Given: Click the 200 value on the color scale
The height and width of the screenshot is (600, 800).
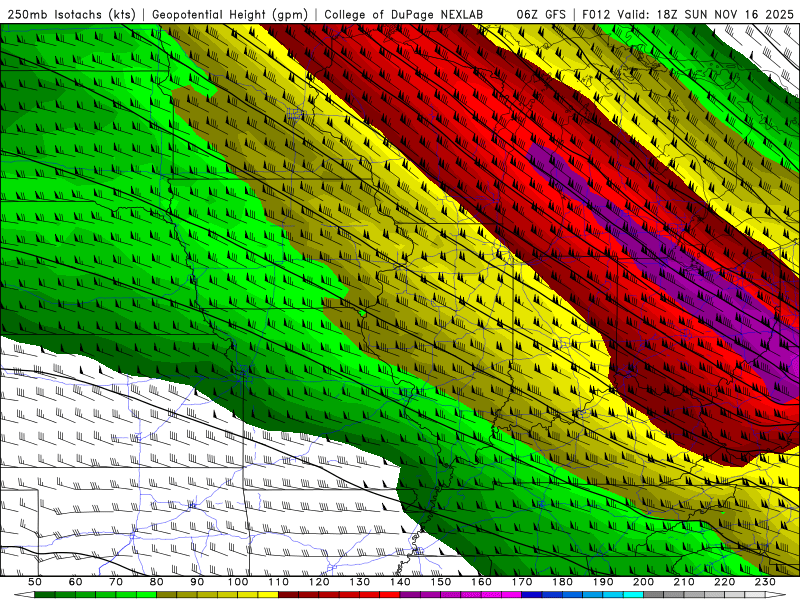Looking at the screenshot, I should click(x=643, y=582).
